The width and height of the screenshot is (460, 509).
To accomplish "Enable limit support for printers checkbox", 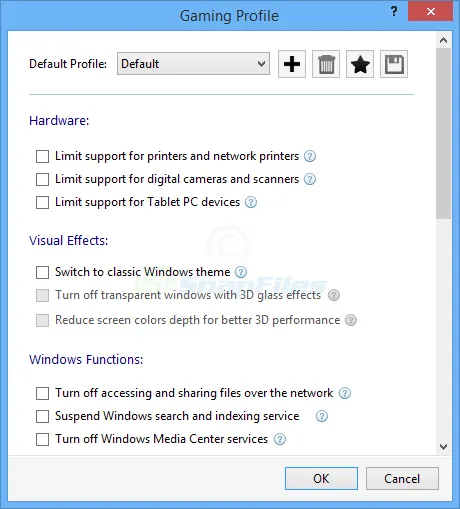I will [42, 156].
